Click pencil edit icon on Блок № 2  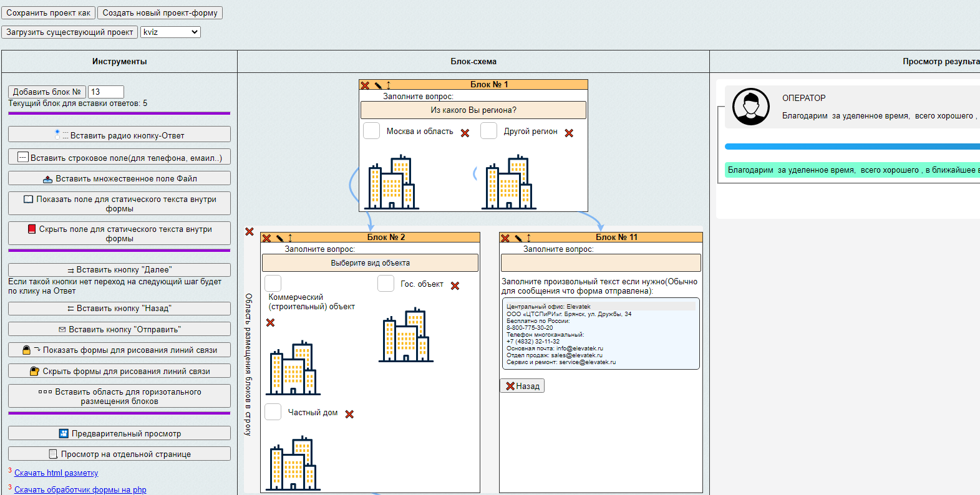279,238
